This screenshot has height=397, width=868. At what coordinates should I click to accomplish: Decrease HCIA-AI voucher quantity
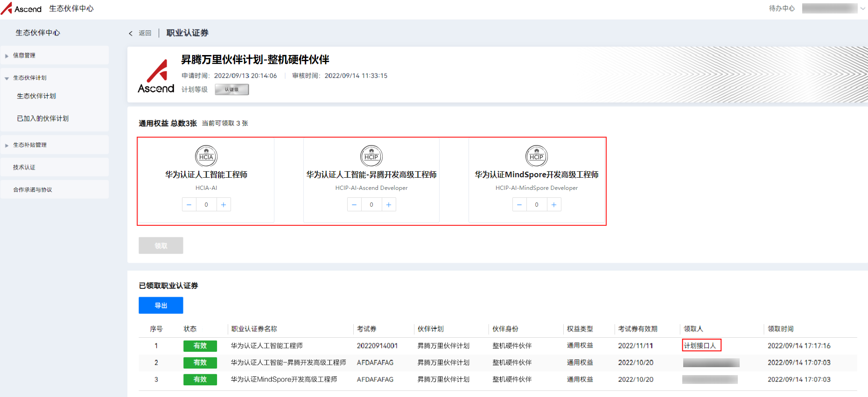coord(189,204)
